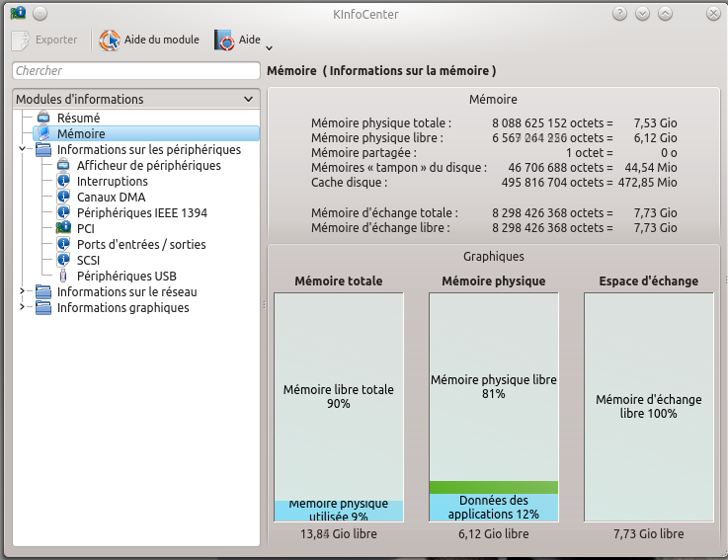Click the SCSI info icon
Screen dimensions: 728x560
click(63, 260)
